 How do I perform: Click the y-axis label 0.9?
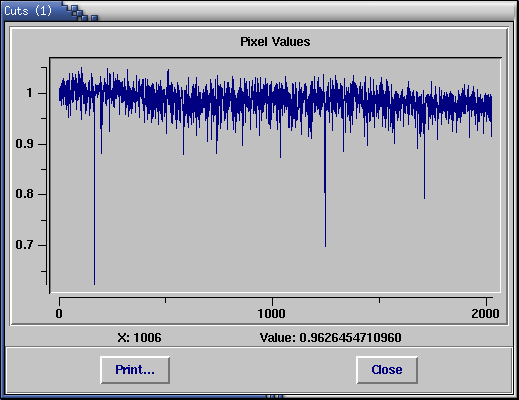[24, 144]
